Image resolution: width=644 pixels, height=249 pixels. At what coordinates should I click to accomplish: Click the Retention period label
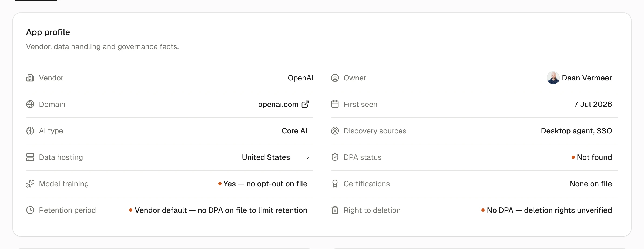click(x=67, y=210)
